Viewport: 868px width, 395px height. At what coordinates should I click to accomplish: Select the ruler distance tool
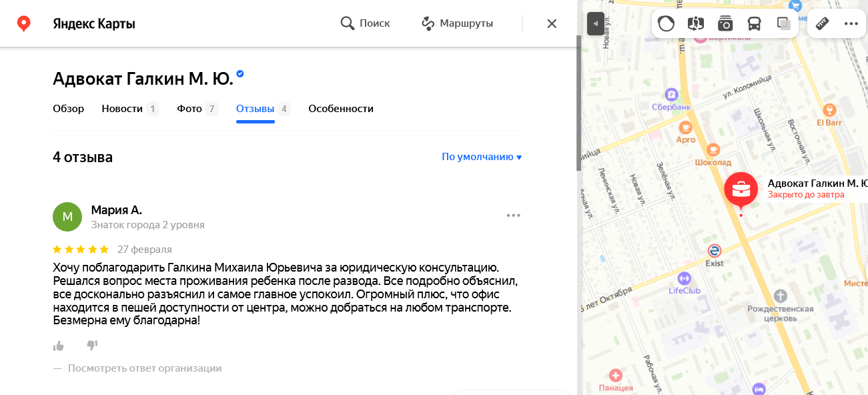(x=822, y=24)
